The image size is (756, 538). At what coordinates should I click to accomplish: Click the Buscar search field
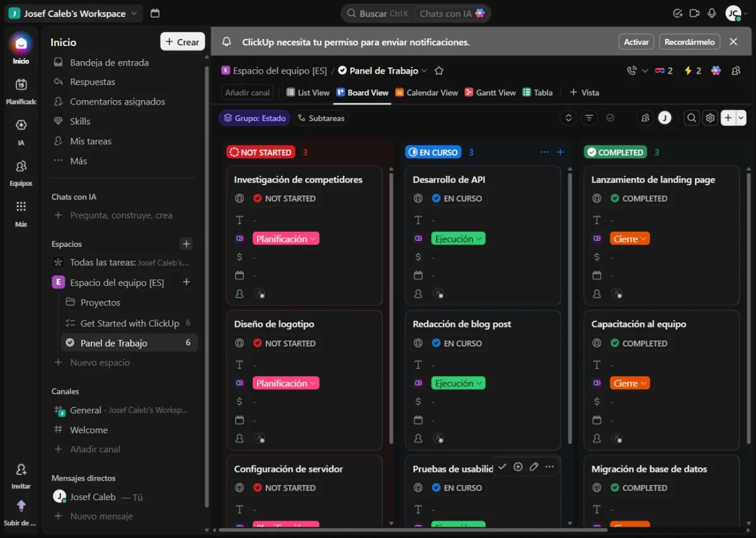pyautogui.click(x=377, y=13)
